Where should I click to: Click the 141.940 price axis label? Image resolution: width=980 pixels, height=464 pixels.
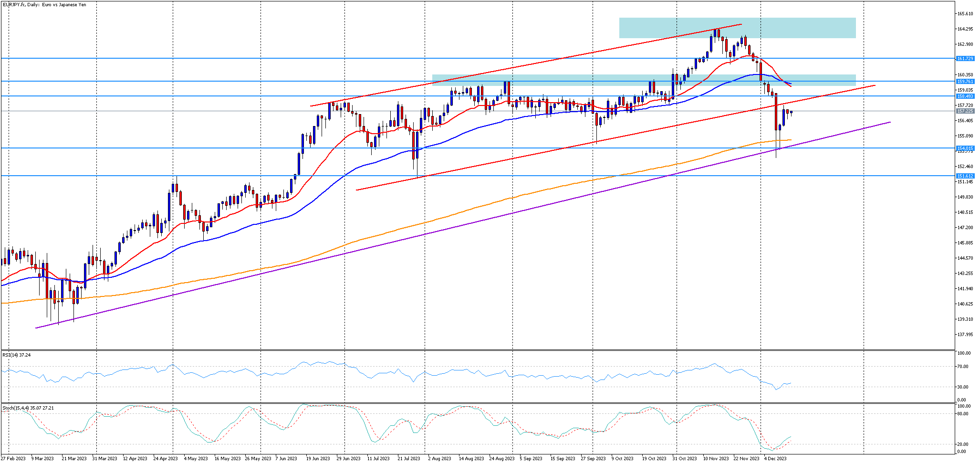click(965, 289)
